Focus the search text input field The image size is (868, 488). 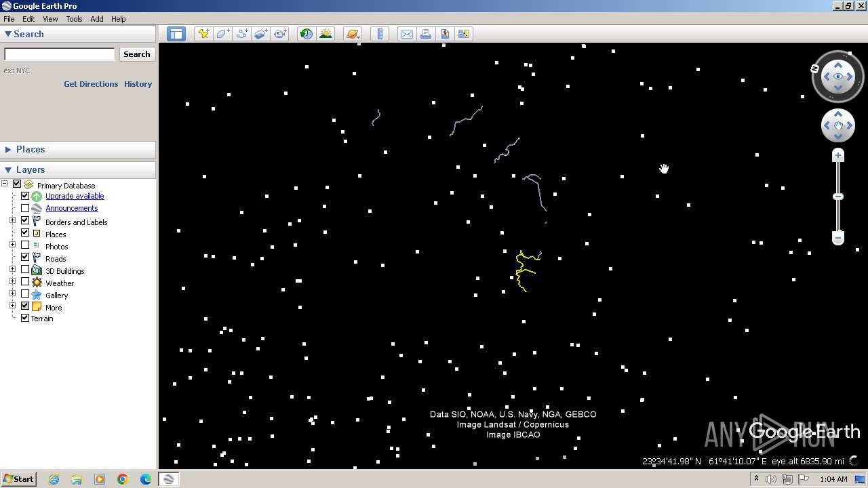click(x=60, y=54)
